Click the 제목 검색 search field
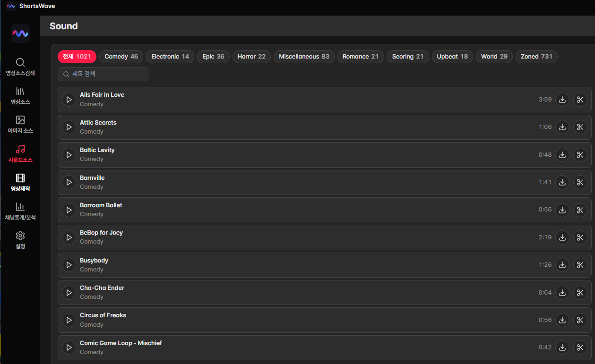The image size is (595, 364). [103, 74]
